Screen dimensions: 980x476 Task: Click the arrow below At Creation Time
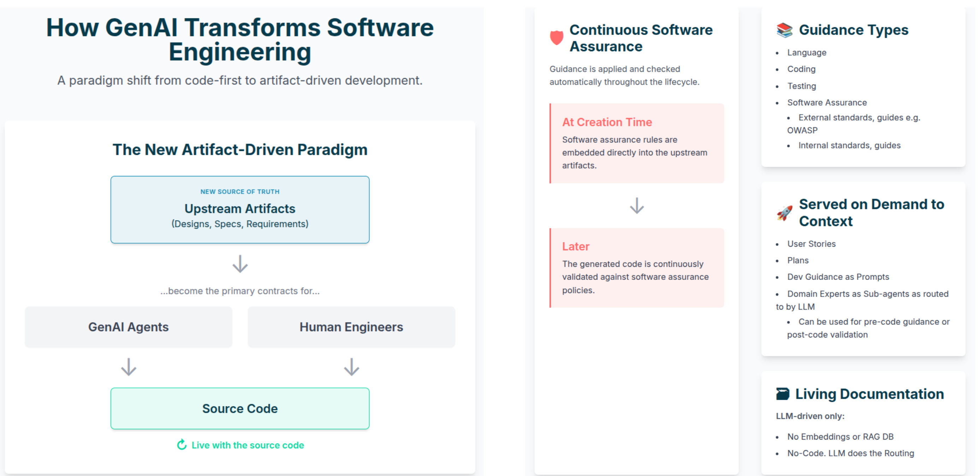[637, 206]
